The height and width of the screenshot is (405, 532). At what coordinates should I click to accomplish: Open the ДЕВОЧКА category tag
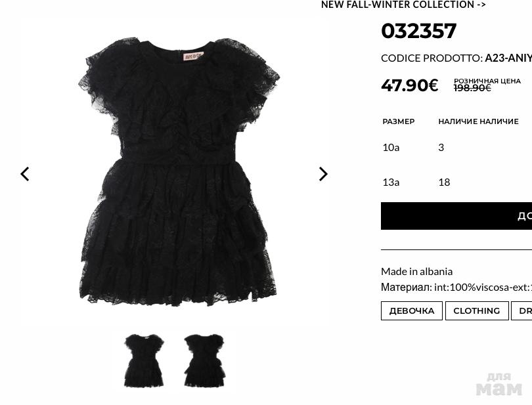click(x=412, y=310)
